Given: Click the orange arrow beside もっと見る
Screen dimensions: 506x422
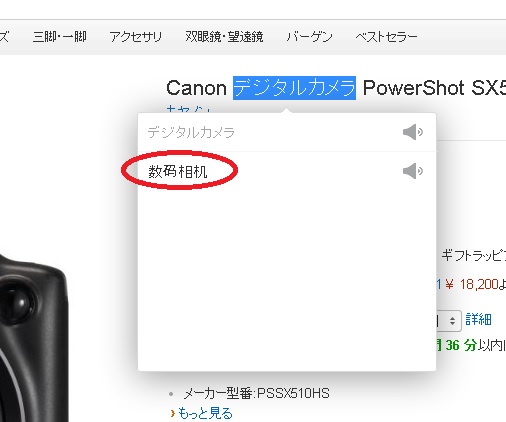Looking at the screenshot, I should point(172,414).
